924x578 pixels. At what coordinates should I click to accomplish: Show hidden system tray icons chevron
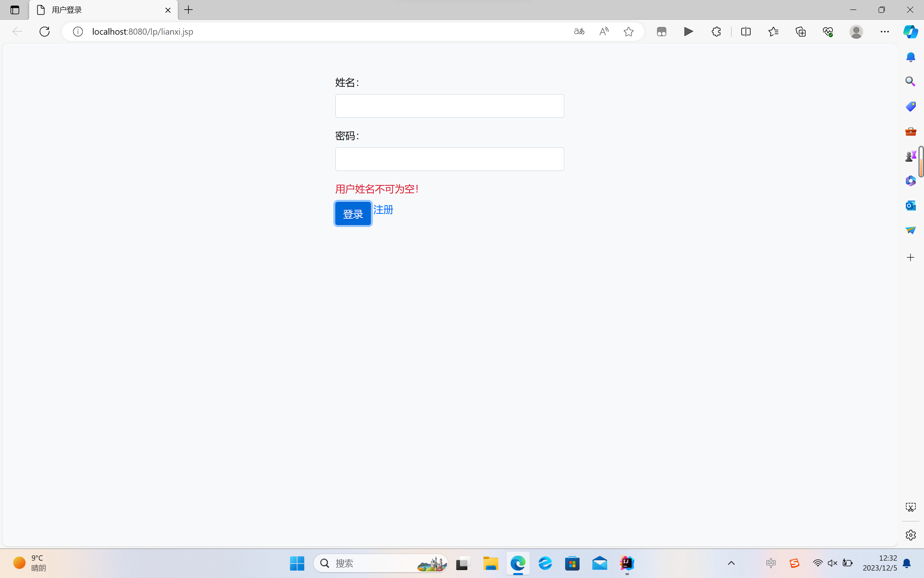click(x=731, y=563)
